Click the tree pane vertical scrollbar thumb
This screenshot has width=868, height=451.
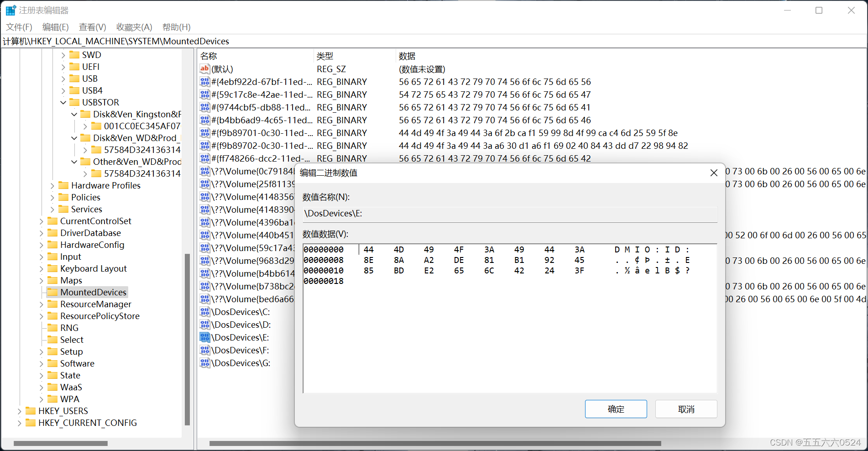[x=187, y=340]
